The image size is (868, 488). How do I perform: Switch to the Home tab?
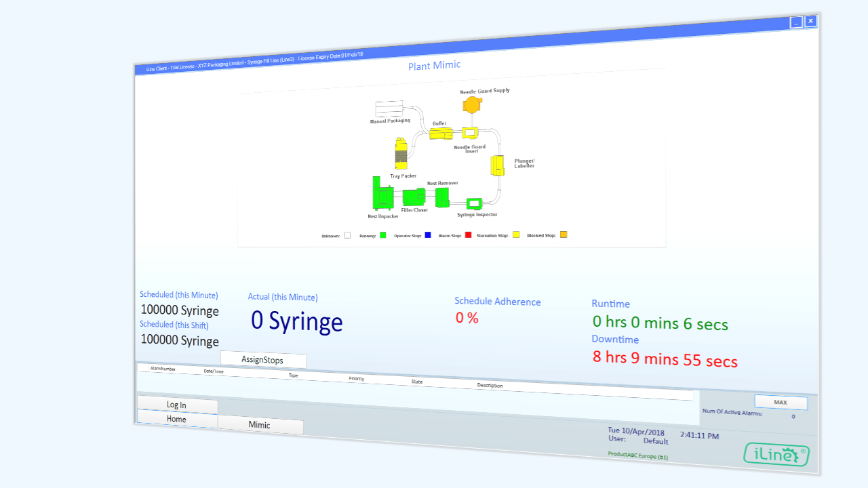176,419
